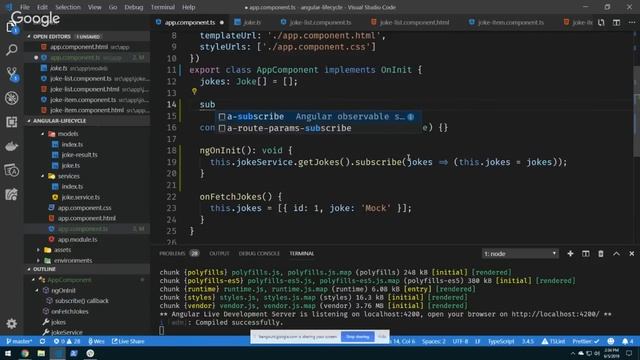The height and width of the screenshot is (360, 640).
Task: Close the terminal panel
Action: 631,253
